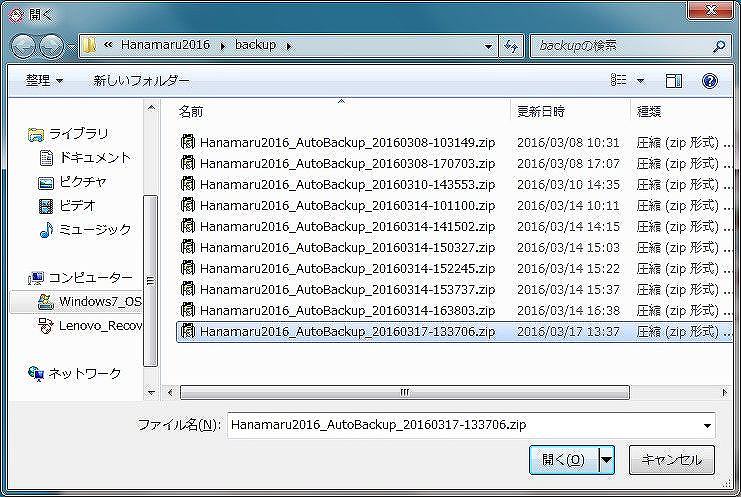The height and width of the screenshot is (497, 741).
Task: Click navigation pane scroll down arrow
Action: (151, 392)
